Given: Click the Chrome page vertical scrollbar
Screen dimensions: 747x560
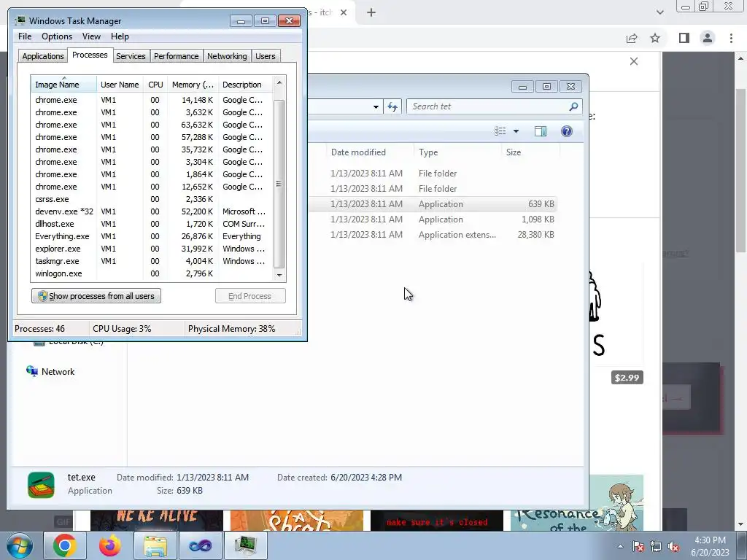Looking at the screenshot, I should (x=741, y=171).
